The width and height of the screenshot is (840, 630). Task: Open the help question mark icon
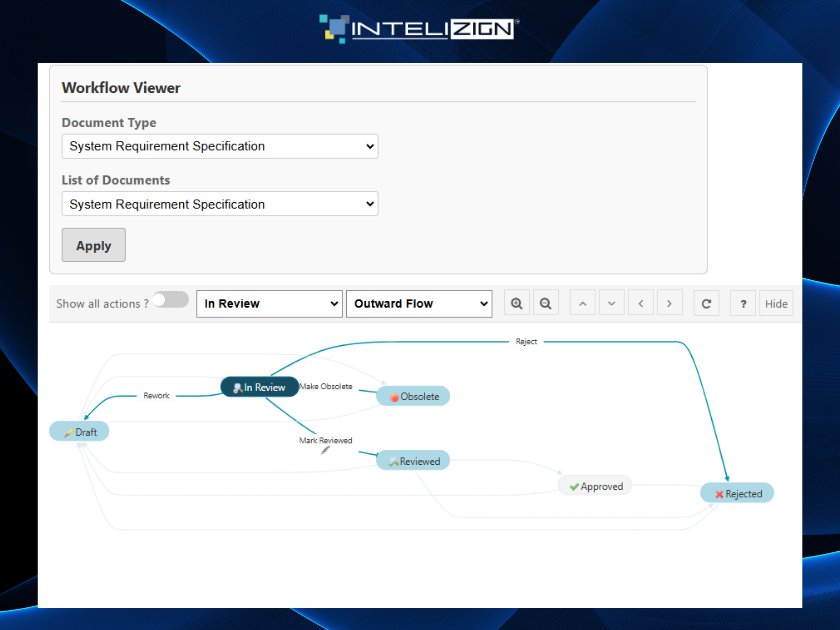pyautogui.click(x=742, y=303)
